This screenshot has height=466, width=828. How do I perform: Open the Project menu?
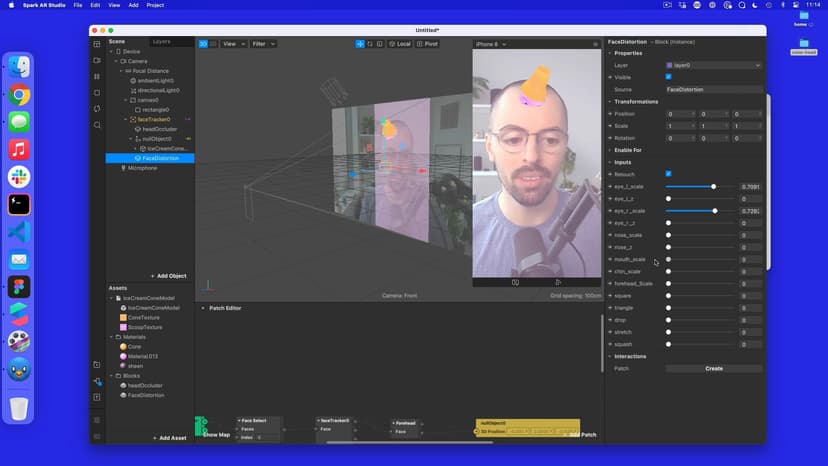point(155,5)
